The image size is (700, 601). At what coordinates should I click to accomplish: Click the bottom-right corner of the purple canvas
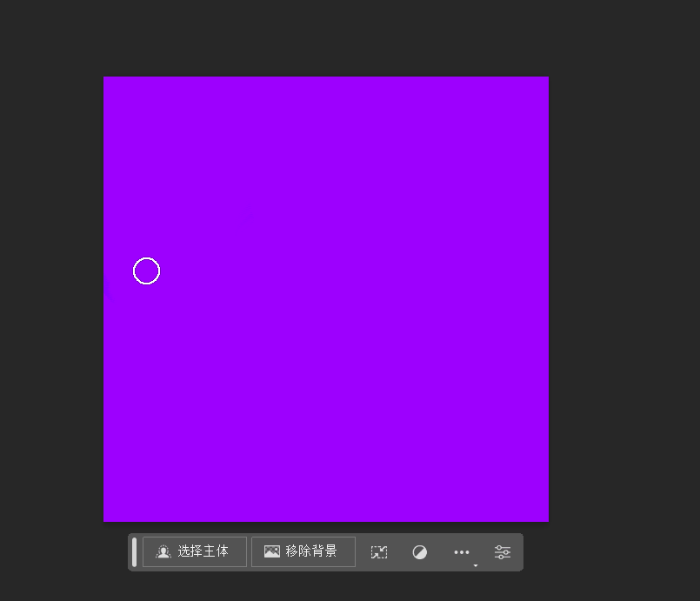546,518
